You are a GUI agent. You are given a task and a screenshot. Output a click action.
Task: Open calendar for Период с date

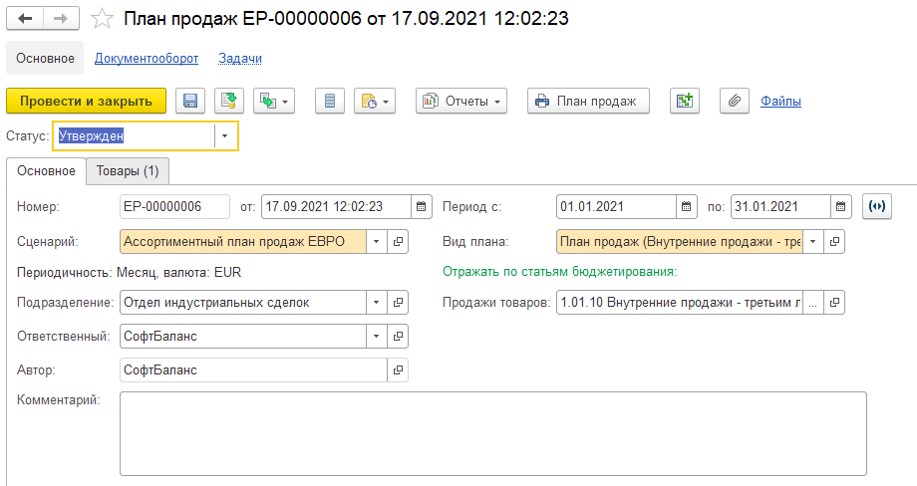687,206
